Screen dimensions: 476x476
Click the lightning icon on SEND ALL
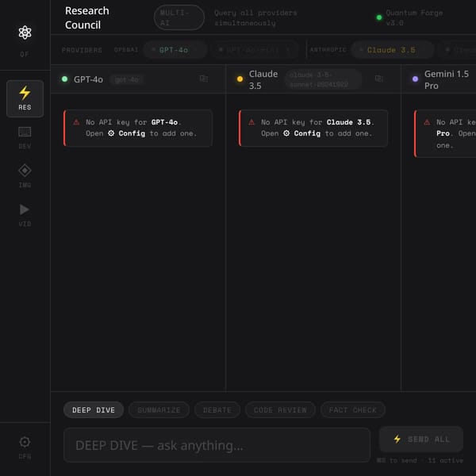point(397,439)
